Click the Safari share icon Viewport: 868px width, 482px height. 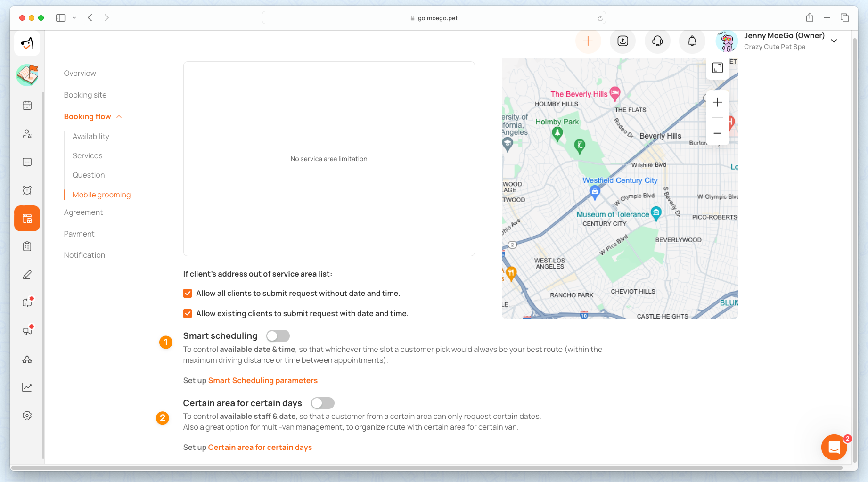(x=810, y=17)
